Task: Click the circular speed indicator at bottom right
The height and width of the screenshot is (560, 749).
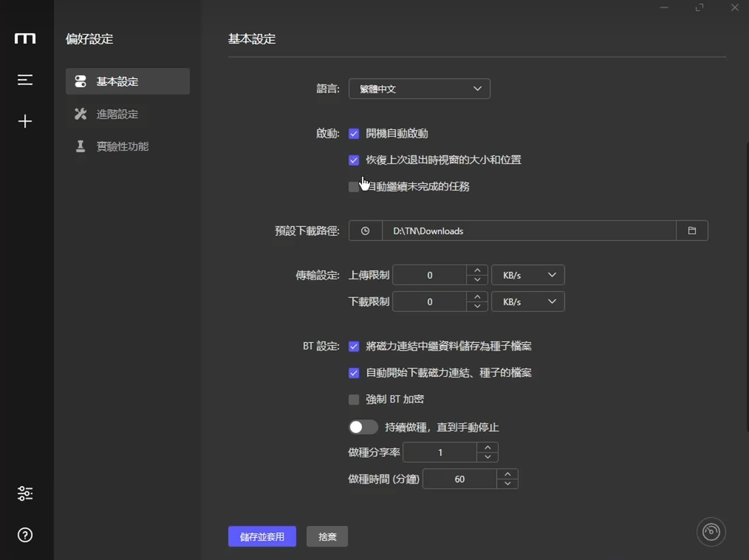Action: tap(711, 532)
